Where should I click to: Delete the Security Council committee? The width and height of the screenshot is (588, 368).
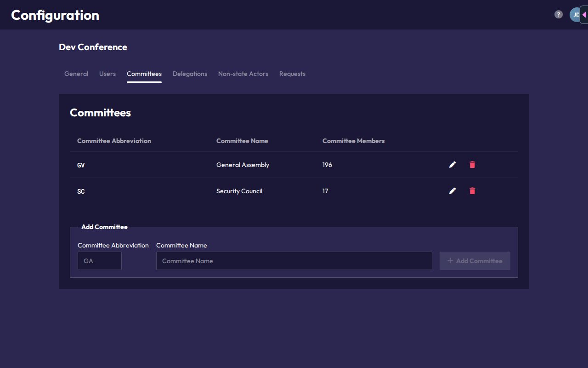tap(472, 191)
